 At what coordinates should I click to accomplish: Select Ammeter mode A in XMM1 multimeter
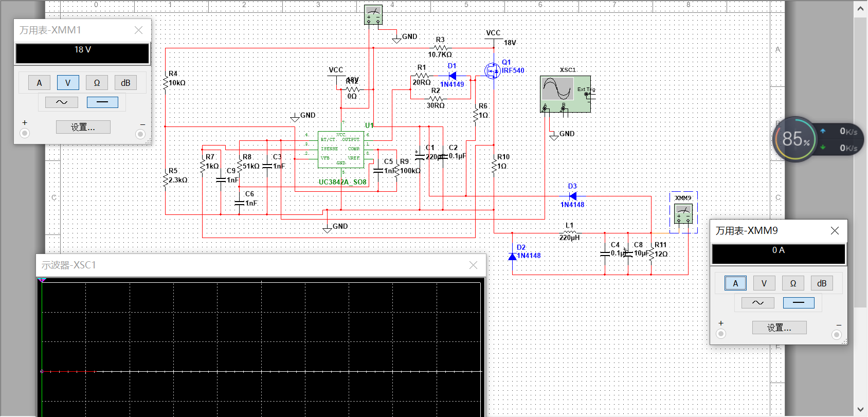point(39,83)
